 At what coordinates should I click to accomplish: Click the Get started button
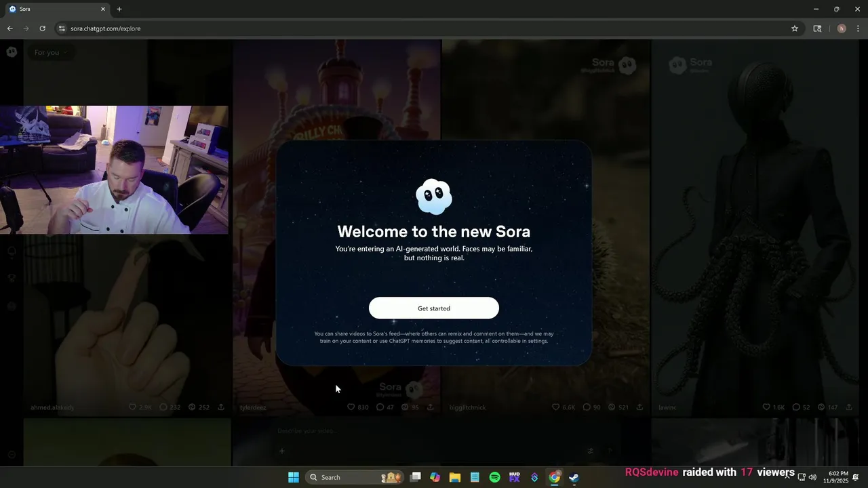click(x=434, y=308)
